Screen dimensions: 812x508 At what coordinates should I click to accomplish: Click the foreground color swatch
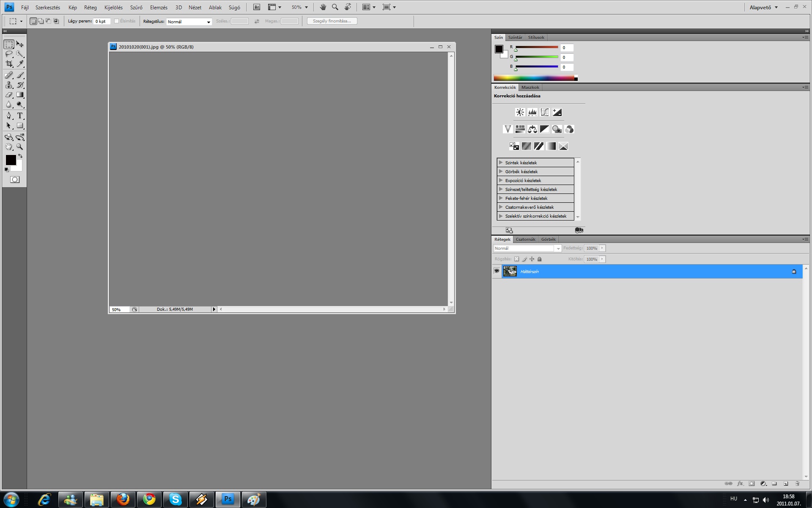pyautogui.click(x=11, y=160)
